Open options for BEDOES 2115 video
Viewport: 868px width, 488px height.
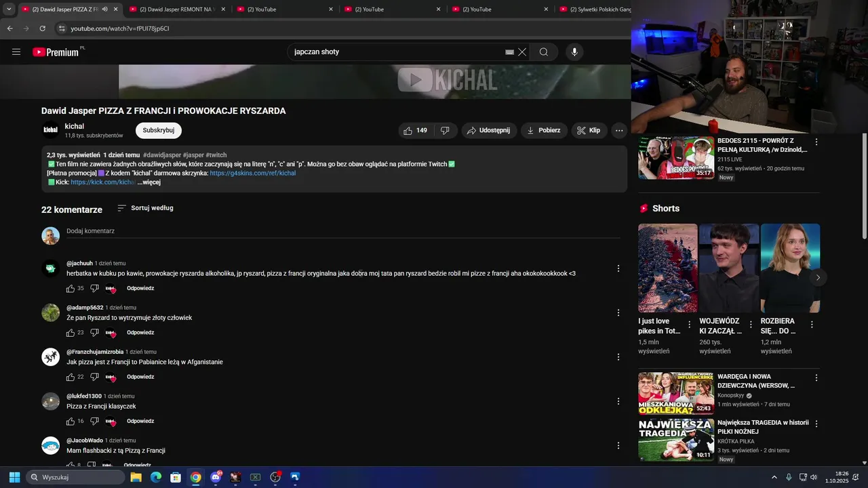coord(816,142)
